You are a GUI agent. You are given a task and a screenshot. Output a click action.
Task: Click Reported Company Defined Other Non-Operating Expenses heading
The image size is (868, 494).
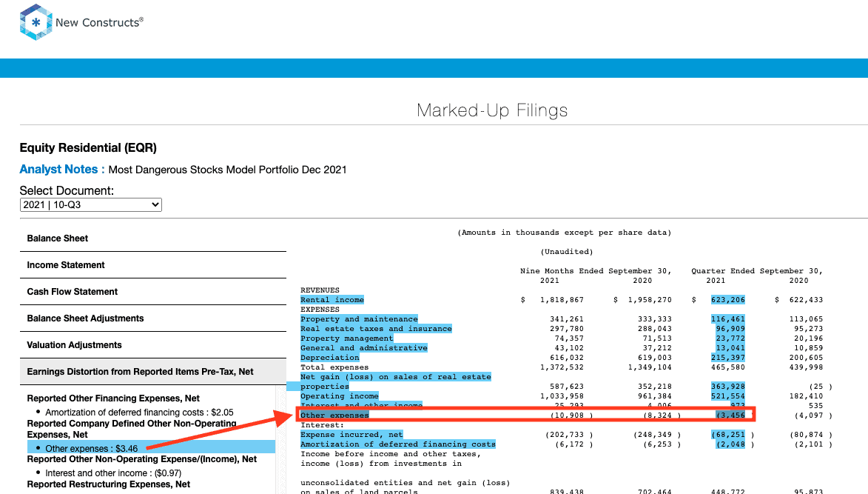pyautogui.click(x=132, y=430)
